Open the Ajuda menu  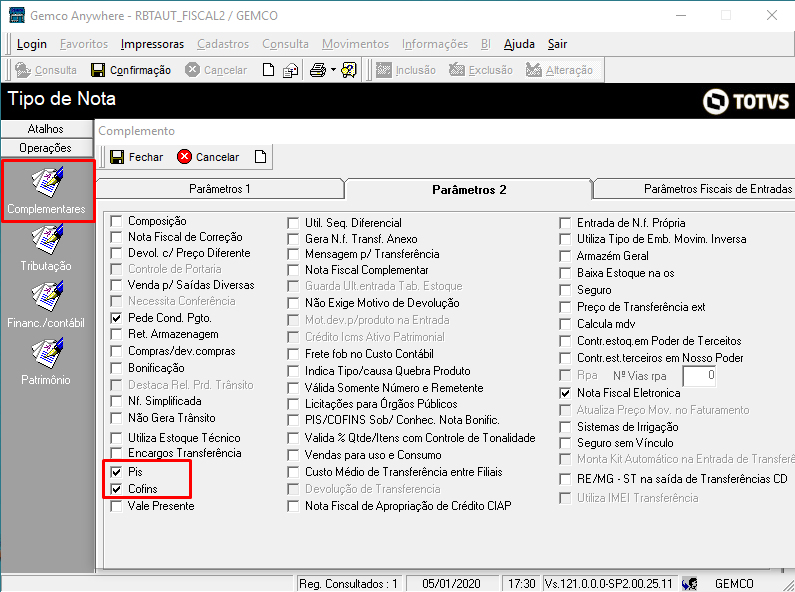[519, 44]
